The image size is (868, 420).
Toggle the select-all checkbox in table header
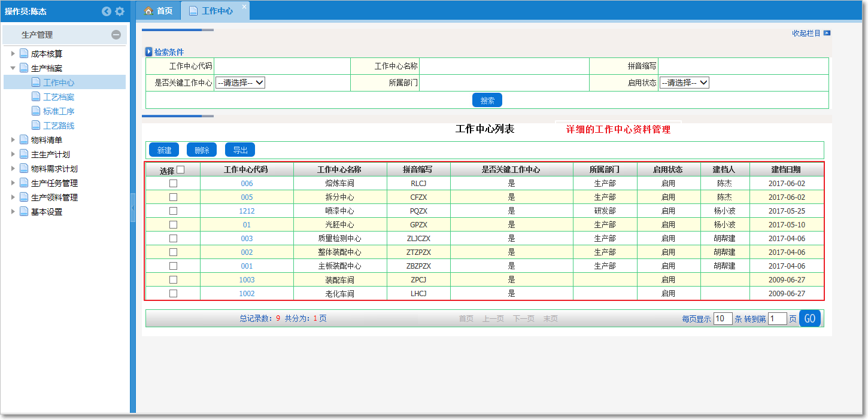coord(180,170)
